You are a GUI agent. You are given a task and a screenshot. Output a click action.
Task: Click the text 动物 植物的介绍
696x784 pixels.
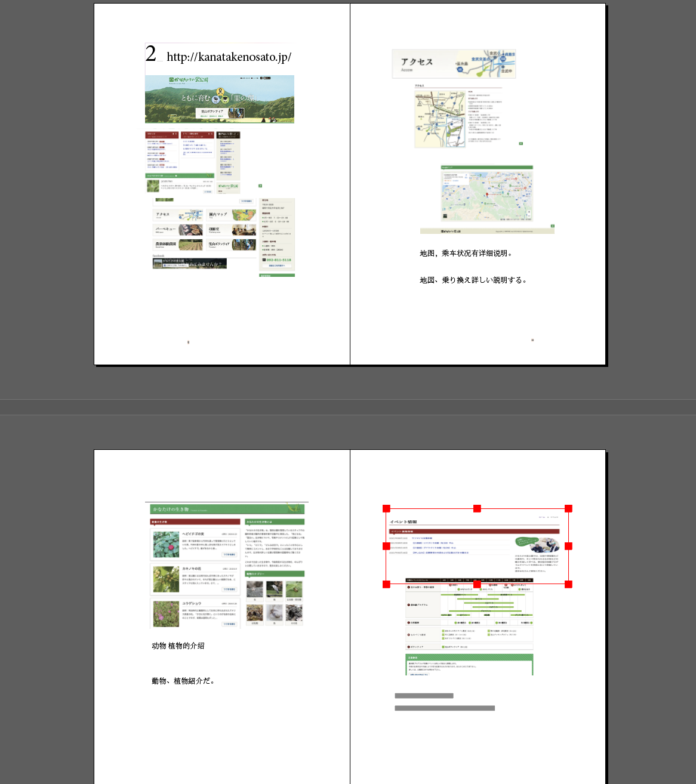click(x=178, y=646)
